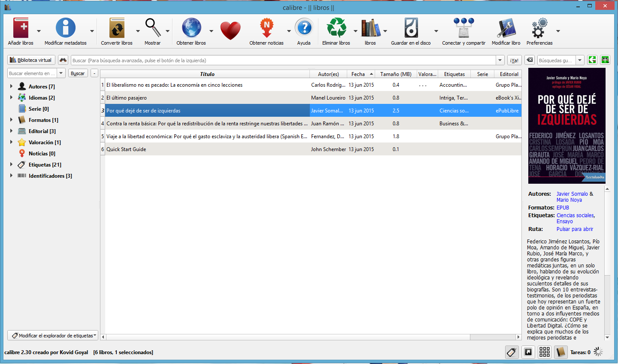Open dropdown arrow next to Añadir libros
The image size is (618, 364).
(x=39, y=31)
